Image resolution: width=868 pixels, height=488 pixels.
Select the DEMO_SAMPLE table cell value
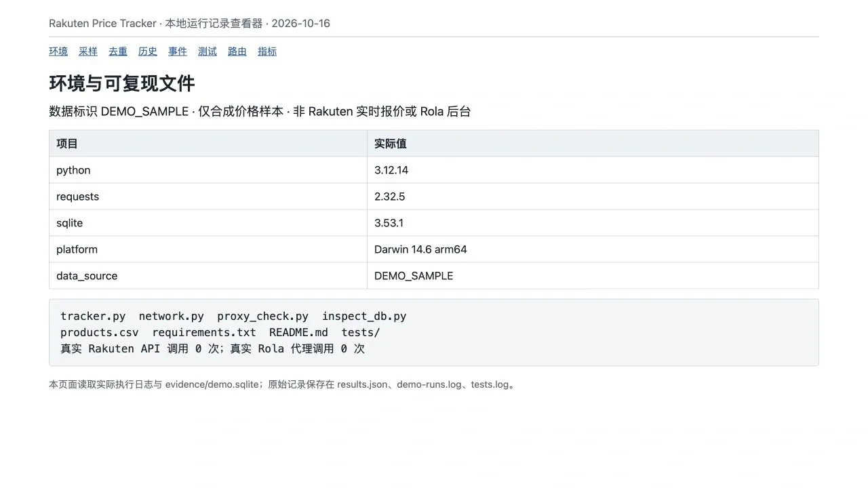[x=414, y=276]
